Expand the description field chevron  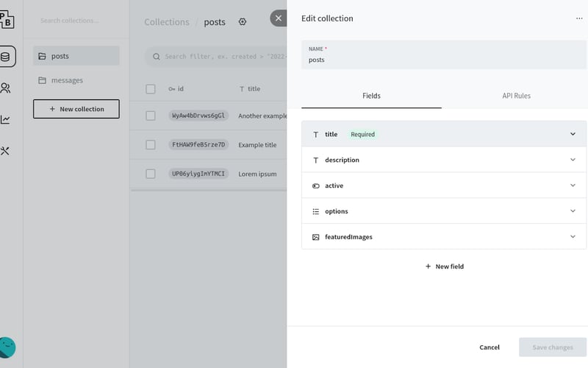(x=573, y=160)
